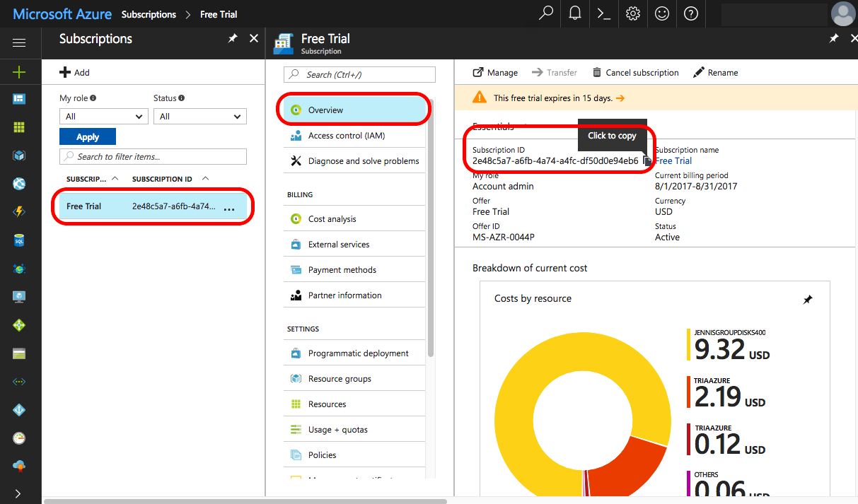Open Dashboard from the left sidebar
Viewport: 858px width, 504px height.
[19, 99]
